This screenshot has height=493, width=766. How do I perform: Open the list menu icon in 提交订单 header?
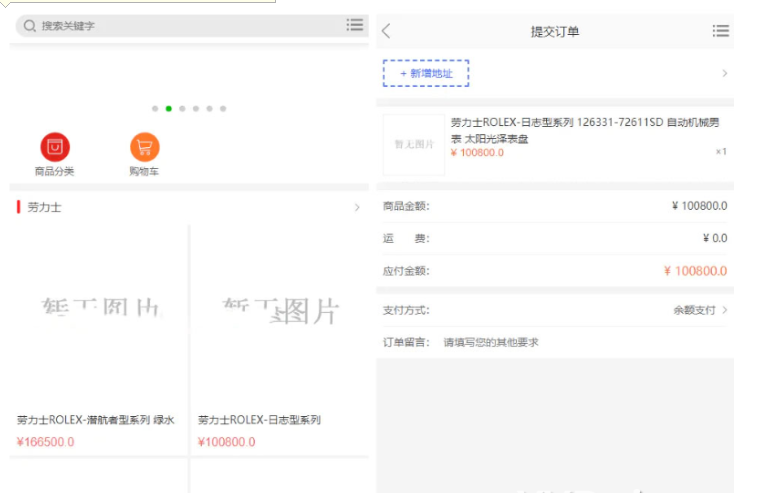720,31
